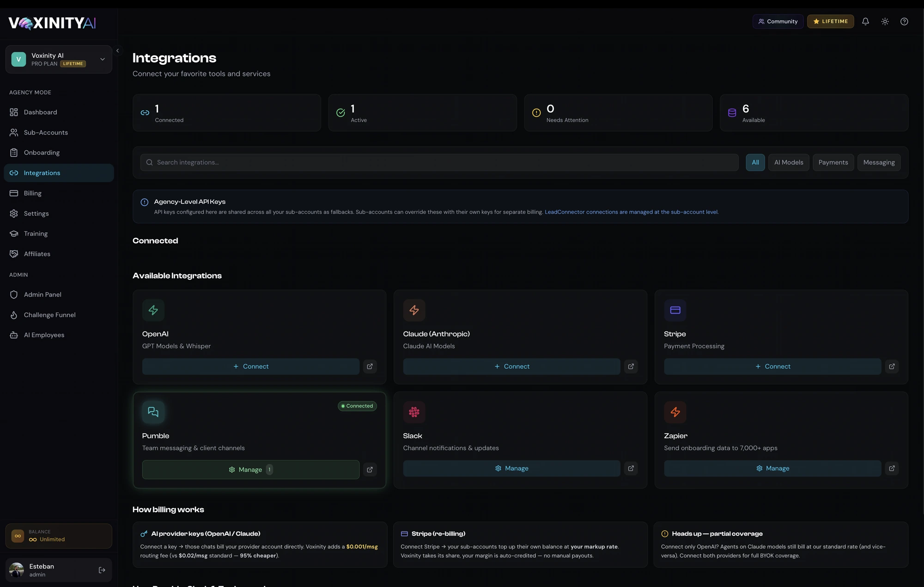
Task: Open Claude (Anthropic) external link icon
Action: click(x=631, y=367)
